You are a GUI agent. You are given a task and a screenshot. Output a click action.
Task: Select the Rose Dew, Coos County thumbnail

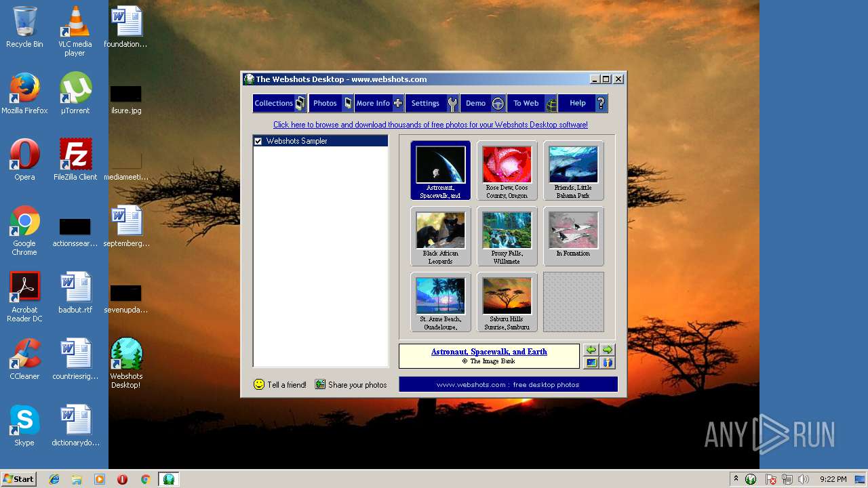(507, 170)
